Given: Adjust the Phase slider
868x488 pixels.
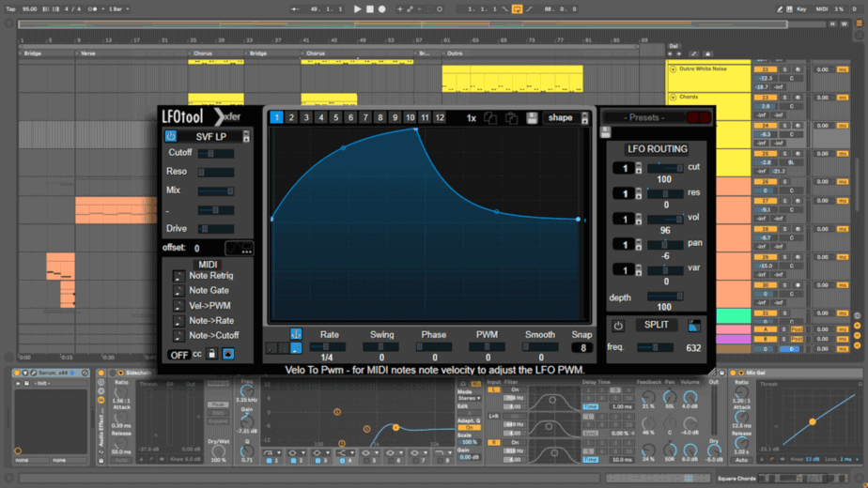Looking at the screenshot, I should click(x=434, y=347).
